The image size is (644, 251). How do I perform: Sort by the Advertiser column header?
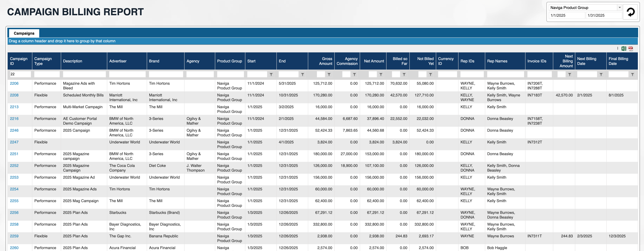[x=118, y=61]
